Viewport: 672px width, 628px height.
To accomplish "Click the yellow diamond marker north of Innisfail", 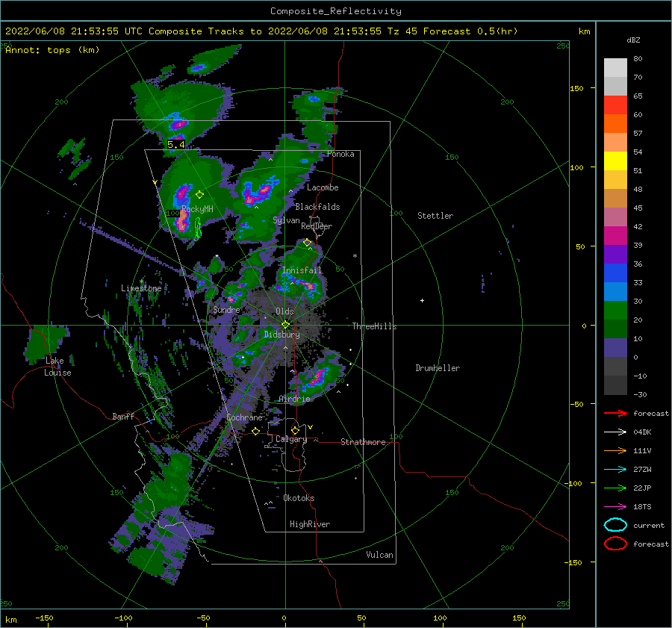I will [x=308, y=243].
